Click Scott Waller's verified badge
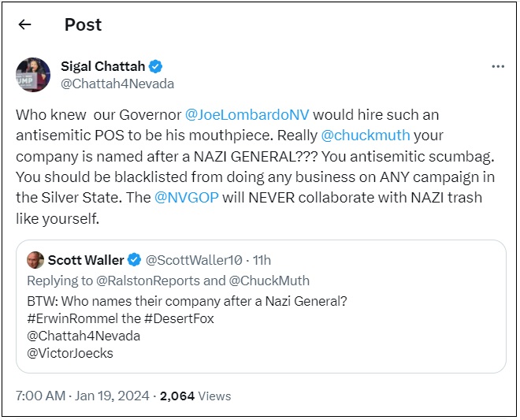520x420 pixels. point(136,261)
